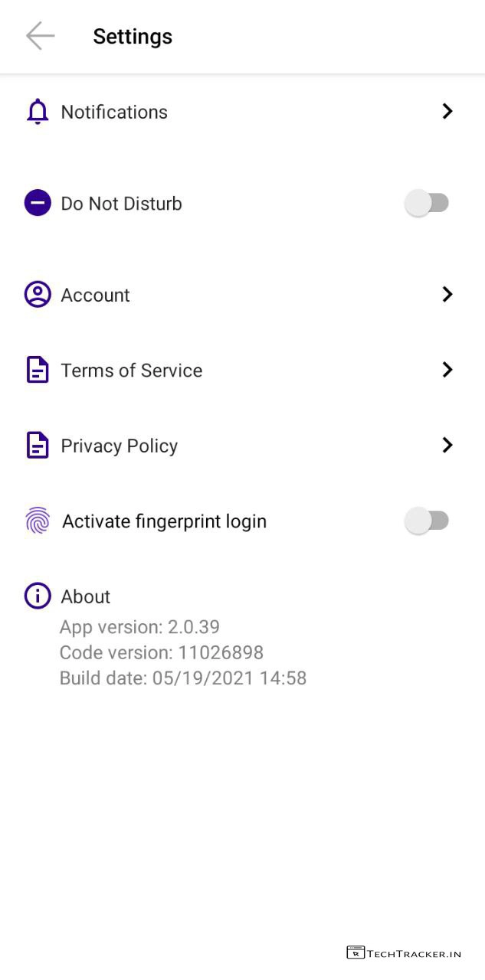Viewport: 485px width, 980px height.
Task: Click the Do Not Disturb minus icon
Action: [x=38, y=203]
